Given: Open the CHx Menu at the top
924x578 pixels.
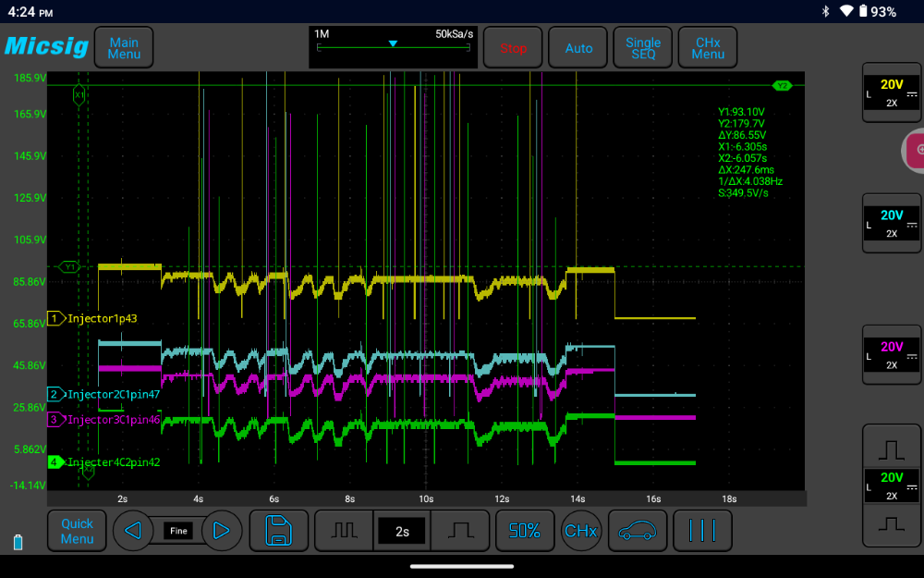Looking at the screenshot, I should coord(708,48).
